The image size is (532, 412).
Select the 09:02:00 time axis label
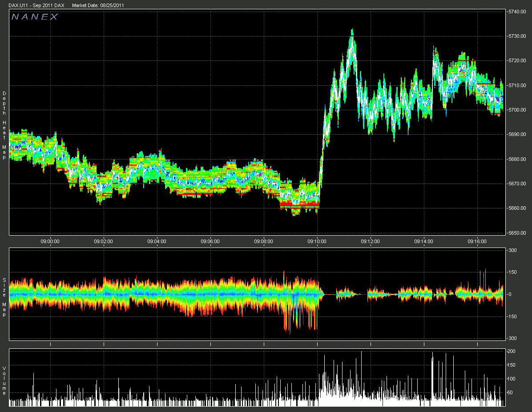(x=104, y=241)
